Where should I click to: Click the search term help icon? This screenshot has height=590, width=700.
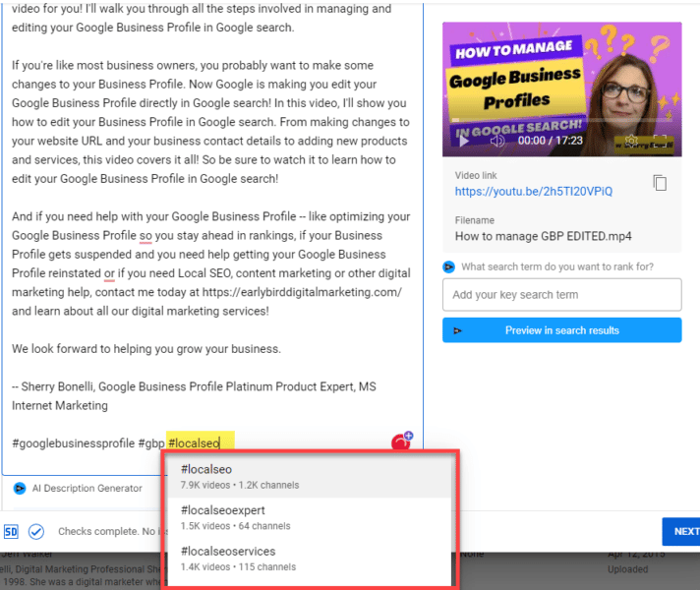pos(448,267)
